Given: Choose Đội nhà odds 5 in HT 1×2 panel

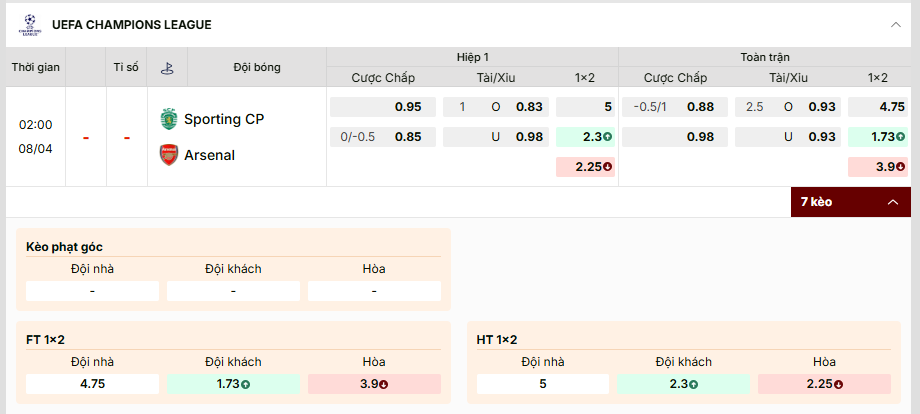Looking at the screenshot, I should click(543, 384).
